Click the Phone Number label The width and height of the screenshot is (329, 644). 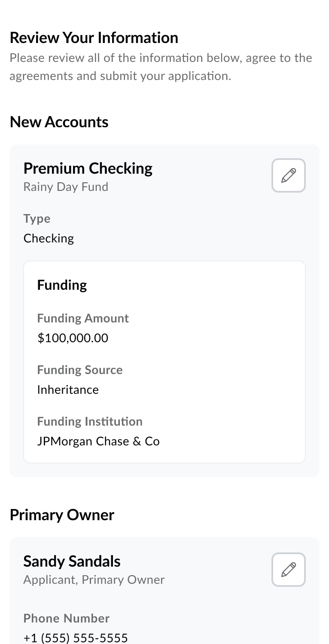[x=67, y=618]
